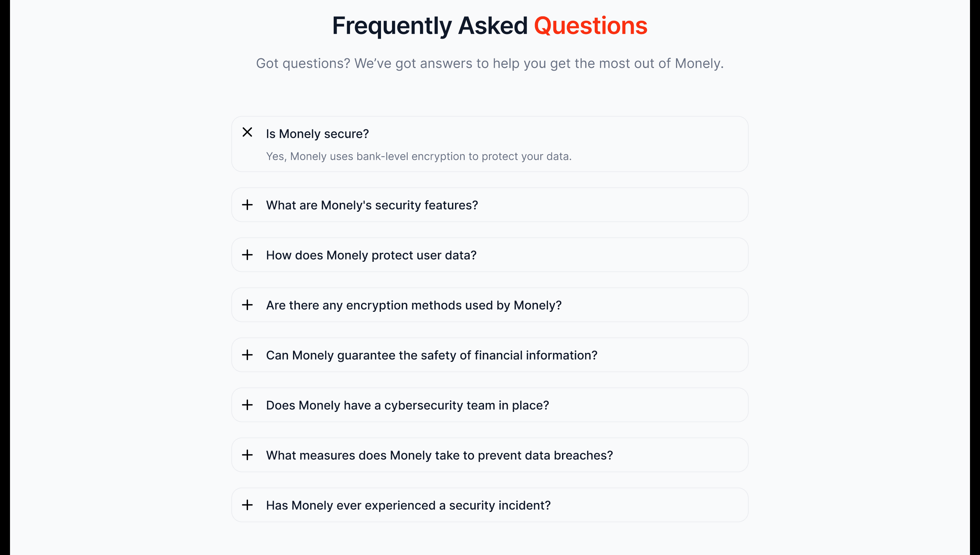The image size is (980, 555).
Task: Click plus icon beside security features question
Action: pos(247,205)
